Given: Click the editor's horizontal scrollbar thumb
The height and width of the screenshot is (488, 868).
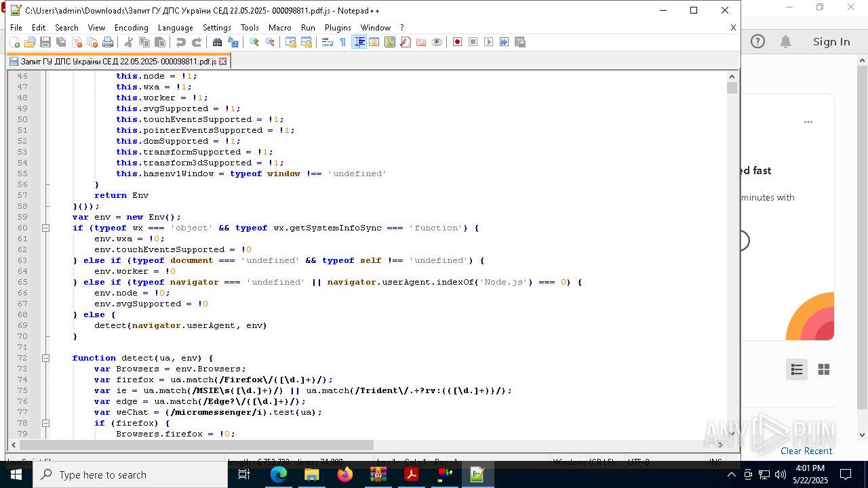Looking at the screenshot, I should click(197, 445).
